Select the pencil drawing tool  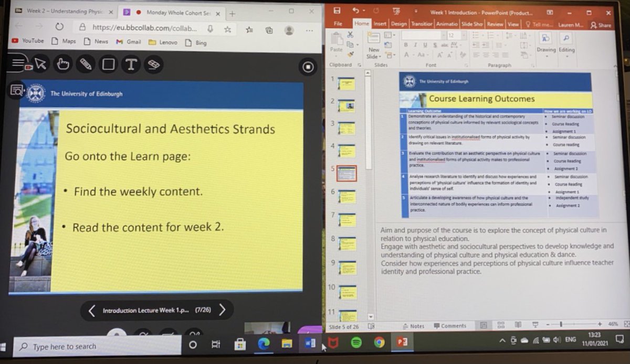click(x=86, y=65)
